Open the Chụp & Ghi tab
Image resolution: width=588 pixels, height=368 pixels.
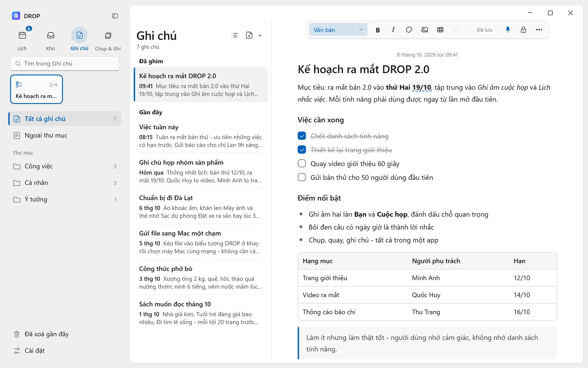pyautogui.click(x=108, y=39)
